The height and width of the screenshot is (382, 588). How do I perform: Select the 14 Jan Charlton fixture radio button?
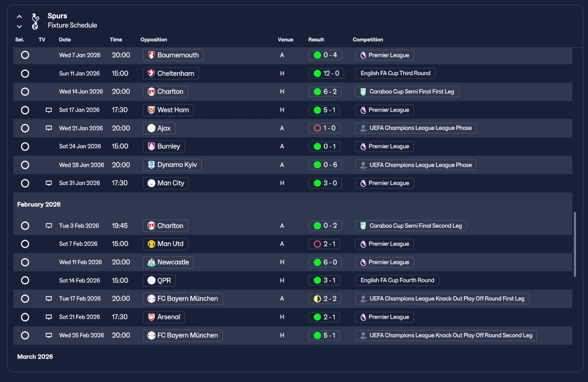click(25, 92)
